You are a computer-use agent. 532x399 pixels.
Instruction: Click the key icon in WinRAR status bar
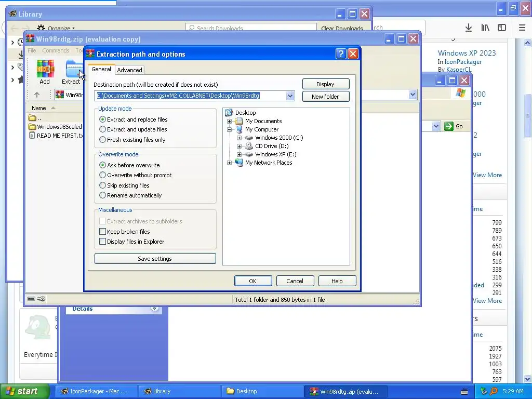coord(41,299)
